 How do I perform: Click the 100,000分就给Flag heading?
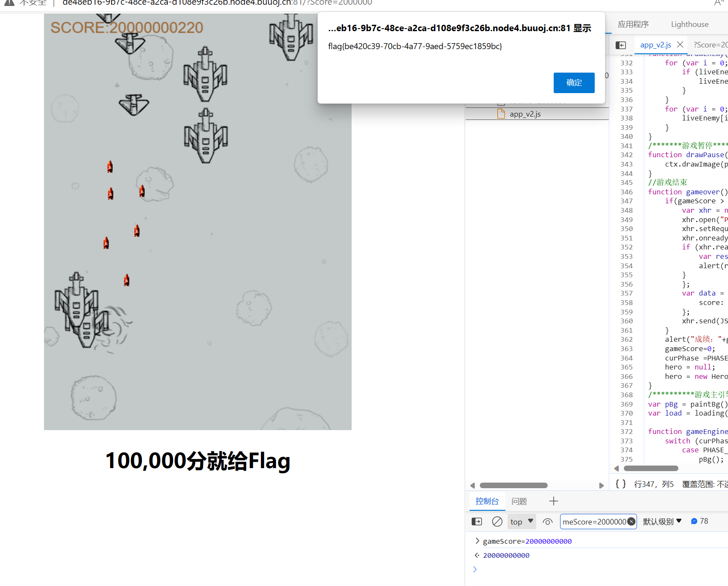click(198, 461)
